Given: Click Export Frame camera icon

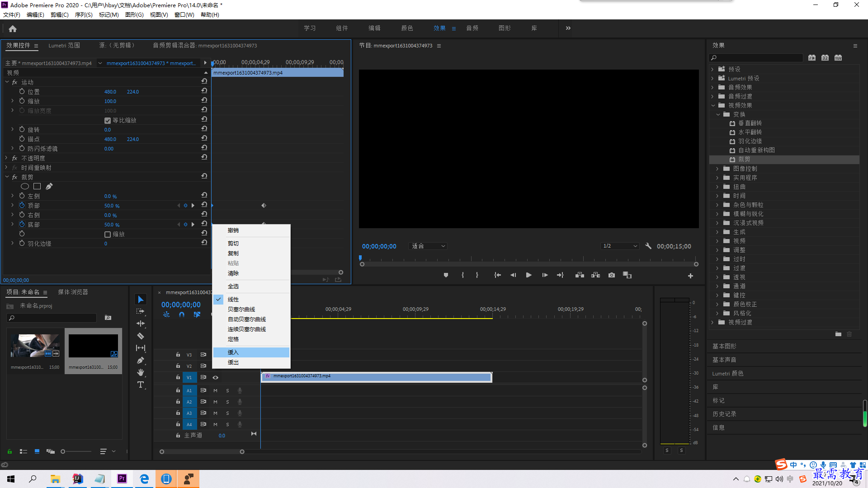Looking at the screenshot, I should coord(612,275).
